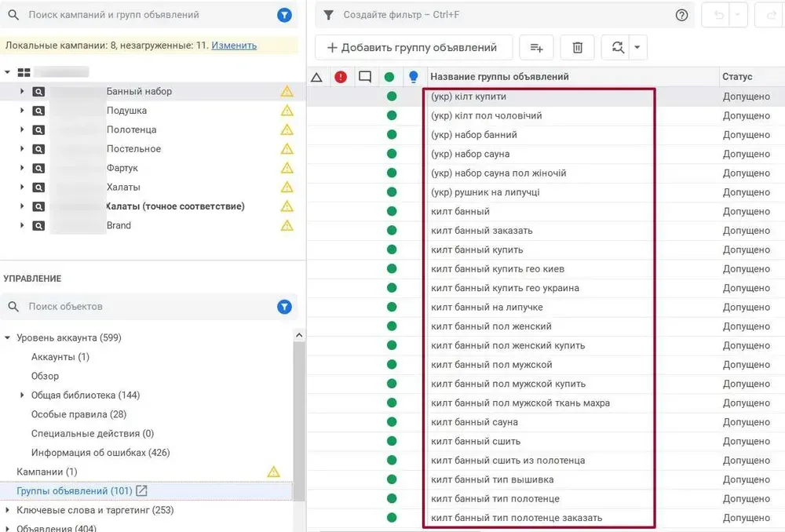Open Группы объявлений in a new window

pyautogui.click(x=141, y=491)
